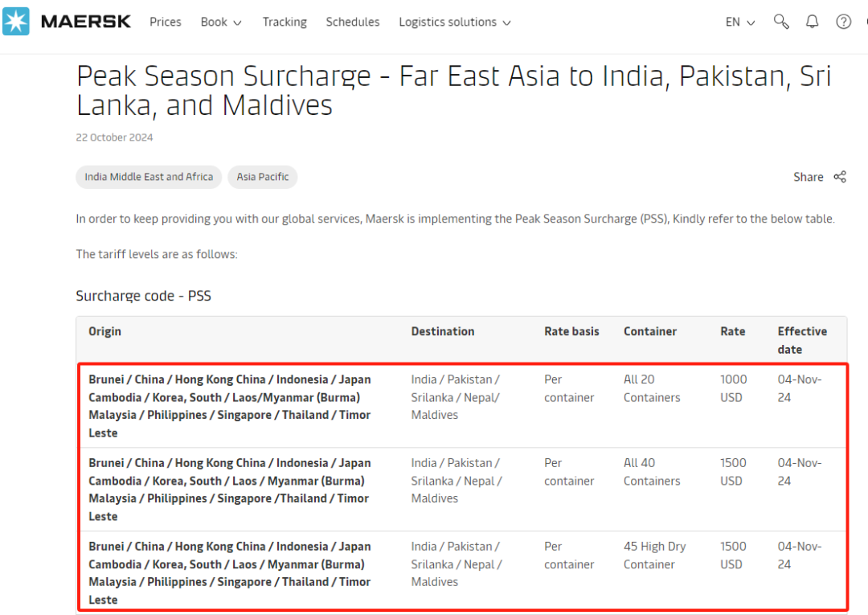Select the 45 High Dry Container cell
The width and height of the screenshot is (868, 615).
pos(654,556)
